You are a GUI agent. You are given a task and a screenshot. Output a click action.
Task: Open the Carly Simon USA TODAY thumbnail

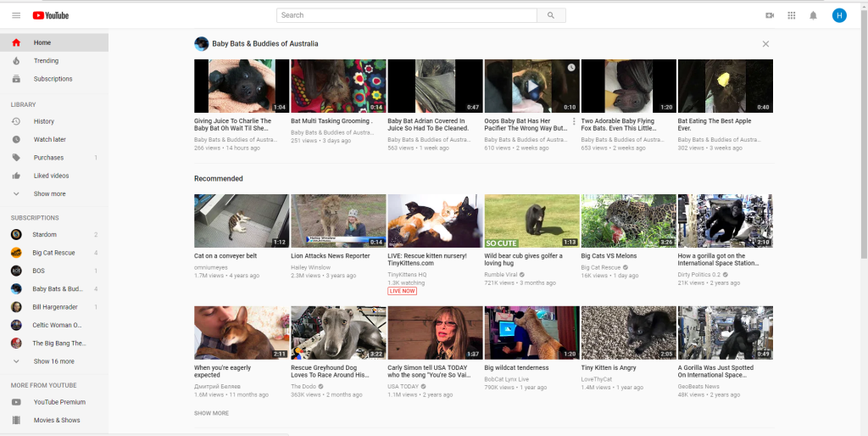435,333
